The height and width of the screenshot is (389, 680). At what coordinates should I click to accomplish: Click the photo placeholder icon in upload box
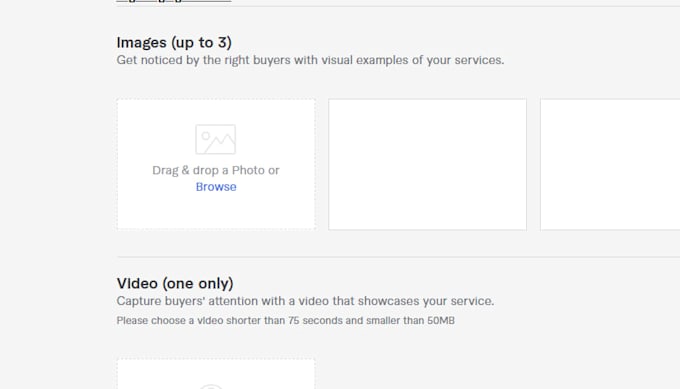(216, 139)
